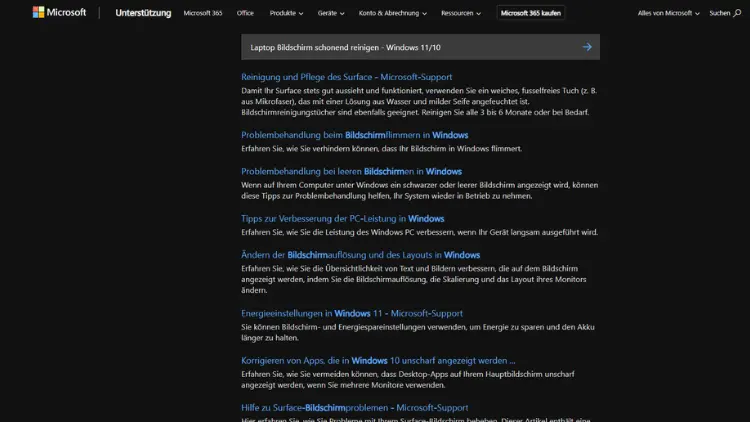Expand the Geräte dropdown menu
Image resolution: width=750 pixels, height=422 pixels.
click(x=331, y=13)
